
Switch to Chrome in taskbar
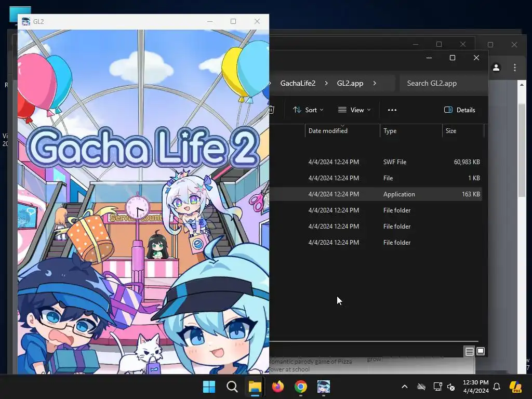pyautogui.click(x=301, y=387)
